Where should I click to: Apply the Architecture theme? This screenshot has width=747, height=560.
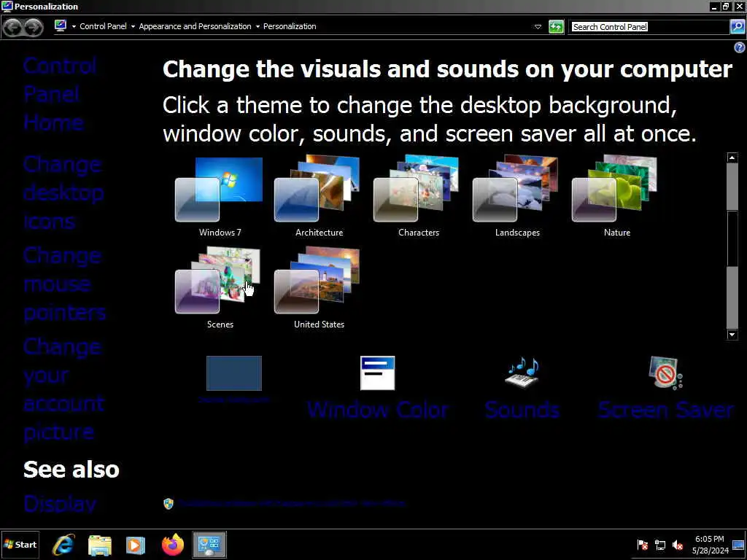pyautogui.click(x=318, y=197)
